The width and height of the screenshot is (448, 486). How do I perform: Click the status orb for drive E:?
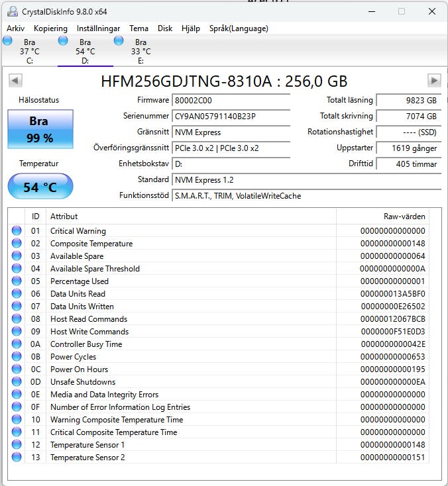(119, 41)
